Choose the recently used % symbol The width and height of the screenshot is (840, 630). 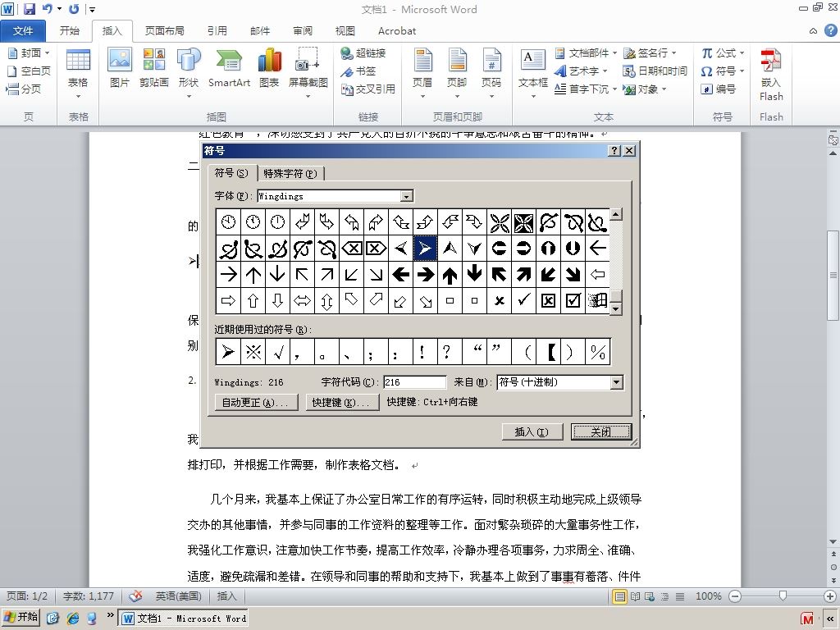pos(597,352)
